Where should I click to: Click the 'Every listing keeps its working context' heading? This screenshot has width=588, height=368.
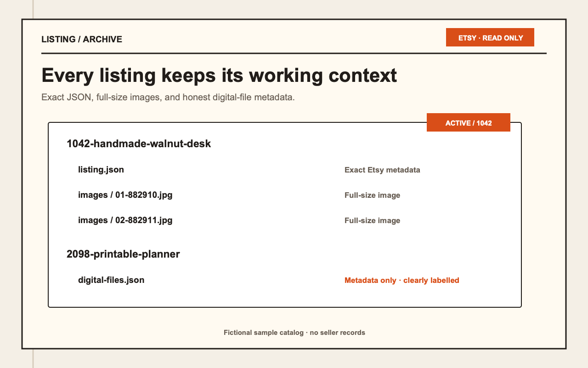click(219, 75)
